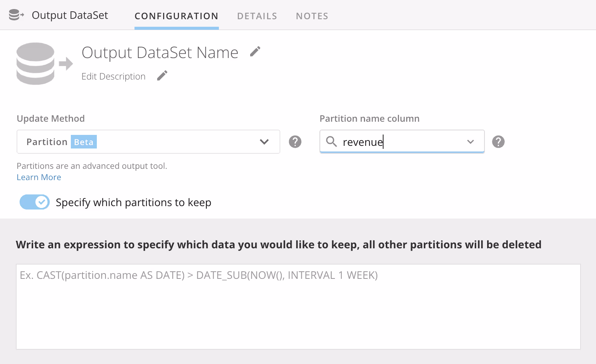Screen dimensions: 596x364
Task: Click the large database output icon
Action: [x=44, y=63]
